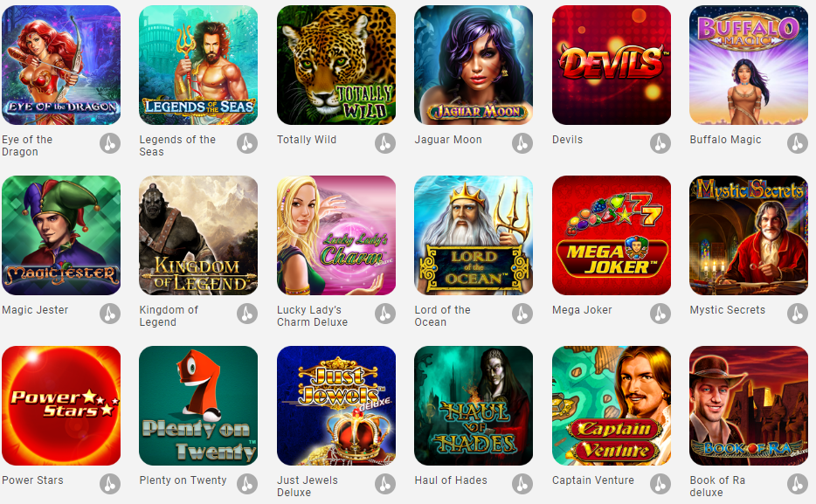
Task: Open the Plenty on Twenty game thumbnail
Action: tap(198, 405)
